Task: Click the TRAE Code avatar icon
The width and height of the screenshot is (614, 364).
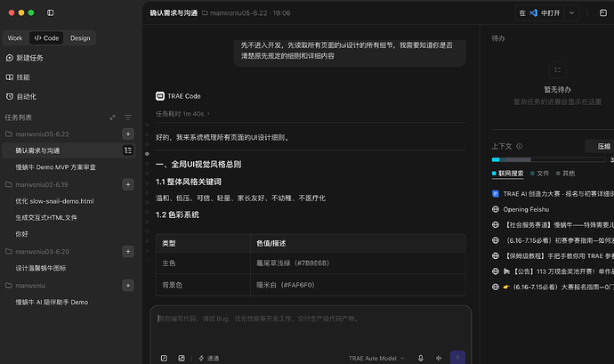Action: pos(160,96)
